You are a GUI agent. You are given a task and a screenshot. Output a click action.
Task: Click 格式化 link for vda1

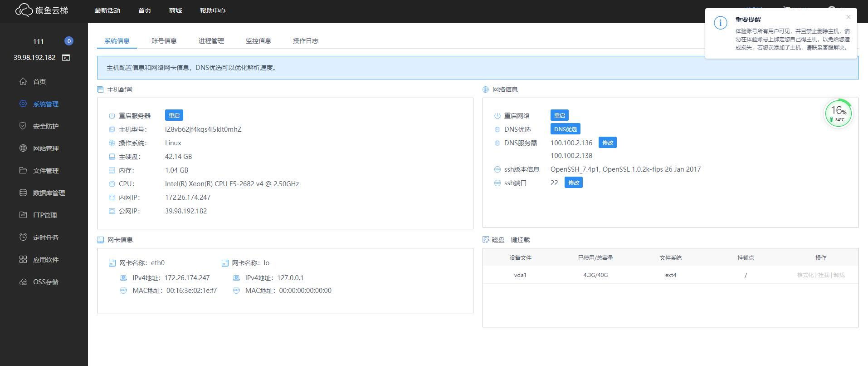805,275
